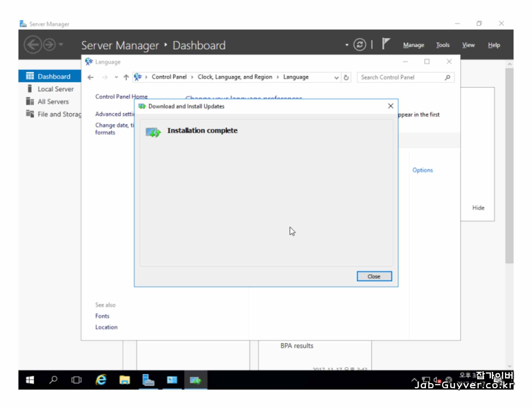This screenshot has height=408, width=532.
Task: Click the Server Manager back arrow
Action: (33, 45)
